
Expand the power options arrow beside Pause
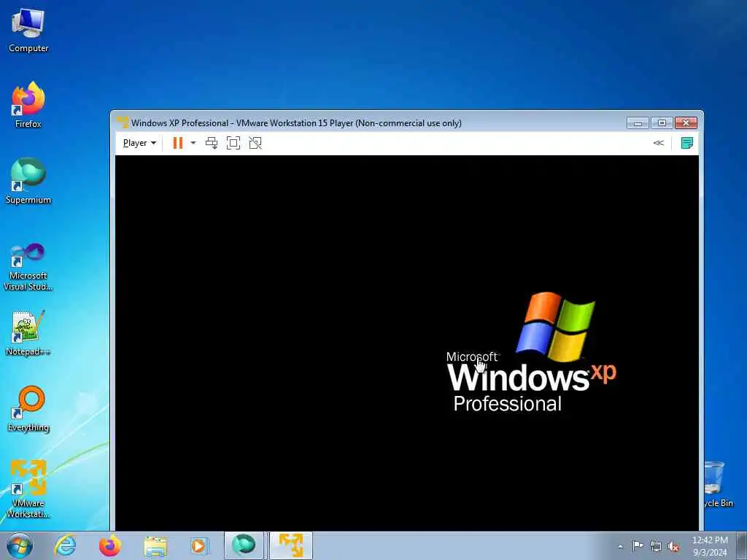pos(193,143)
